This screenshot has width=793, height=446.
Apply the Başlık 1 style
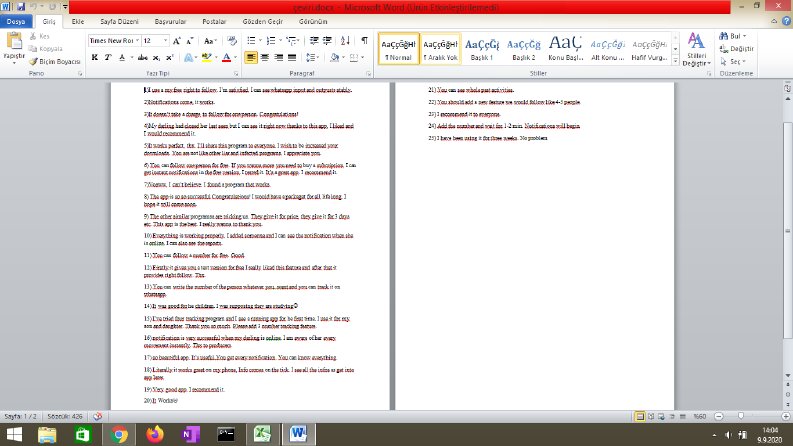[x=482, y=49]
